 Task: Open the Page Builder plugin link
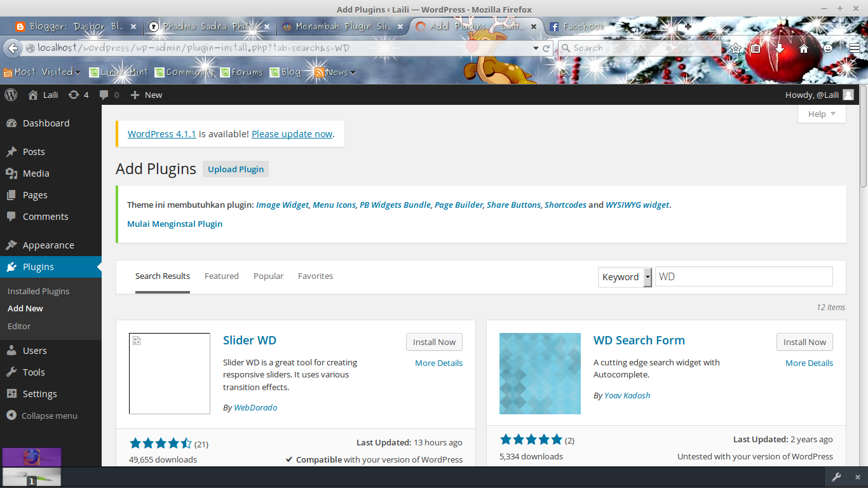coord(459,205)
